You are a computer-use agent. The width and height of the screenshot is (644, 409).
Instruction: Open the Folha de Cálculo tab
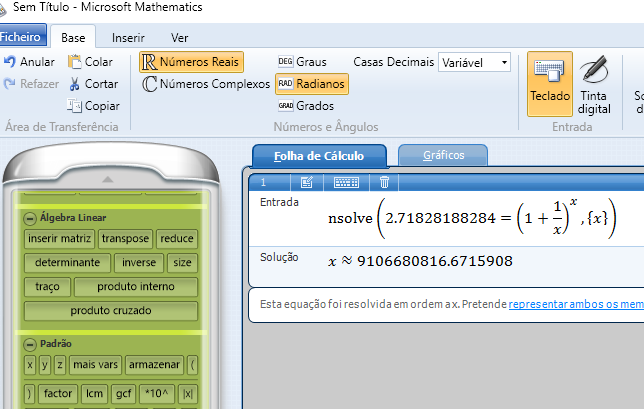point(319,156)
